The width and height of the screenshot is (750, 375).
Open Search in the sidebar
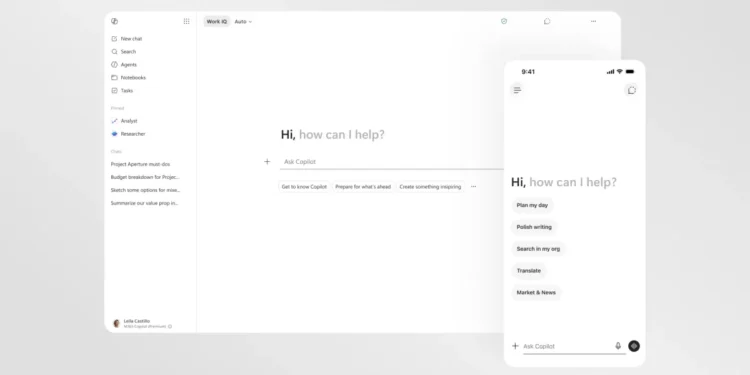tap(124, 52)
